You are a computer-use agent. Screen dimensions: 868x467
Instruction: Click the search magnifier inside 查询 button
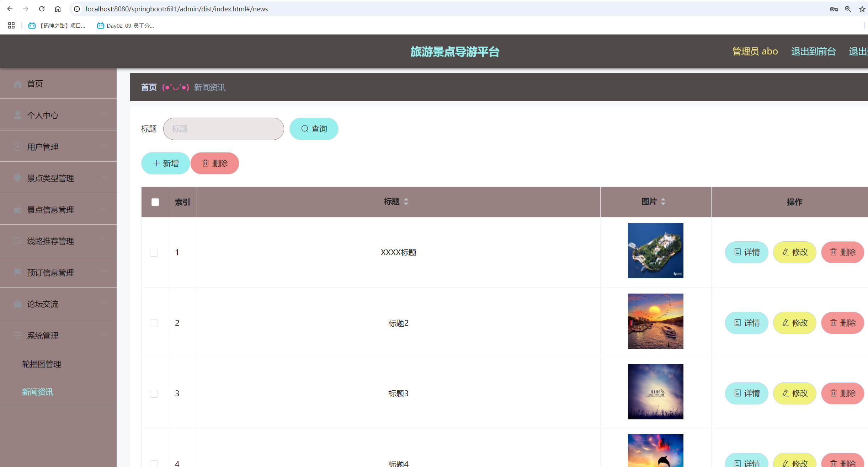pos(305,129)
